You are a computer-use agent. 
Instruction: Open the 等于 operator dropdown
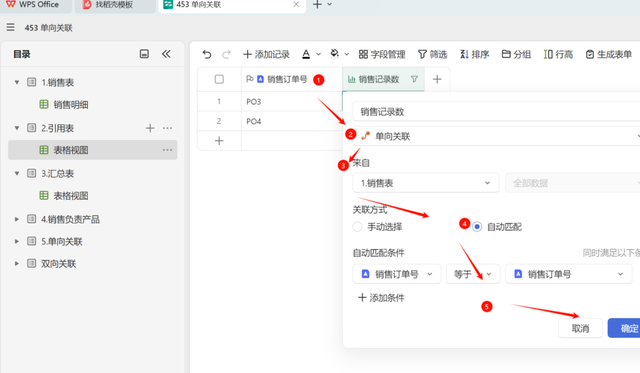tap(473, 274)
